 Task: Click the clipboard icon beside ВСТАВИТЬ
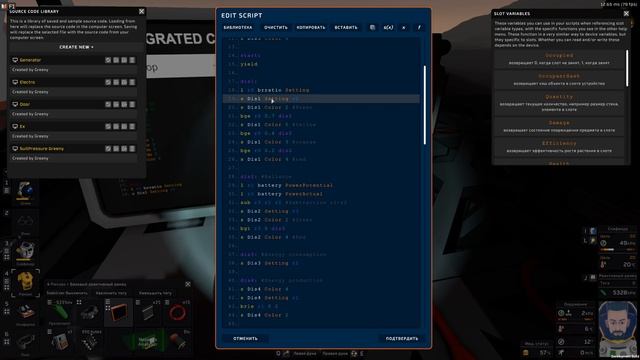pyautogui.click(x=372, y=27)
